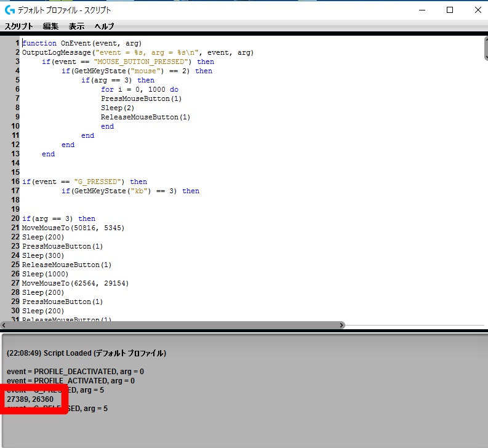Click the 27389, 26360 output line
Image resolution: width=488 pixels, height=448 pixels.
click(x=30, y=399)
